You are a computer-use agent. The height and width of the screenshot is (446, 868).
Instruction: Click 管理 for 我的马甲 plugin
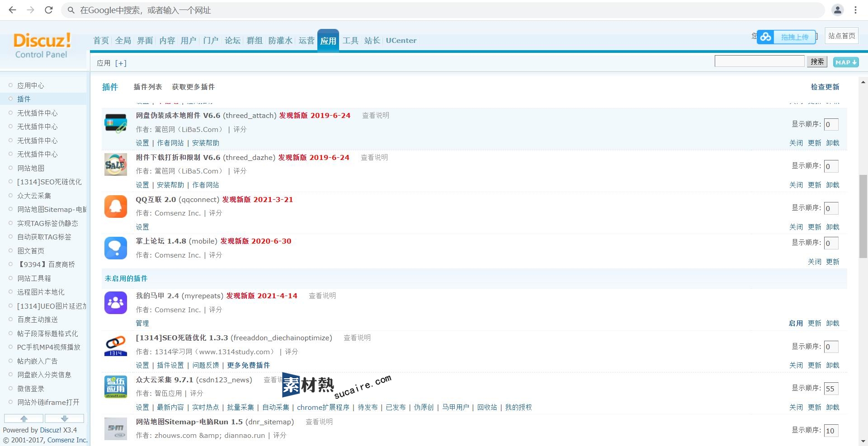click(142, 323)
